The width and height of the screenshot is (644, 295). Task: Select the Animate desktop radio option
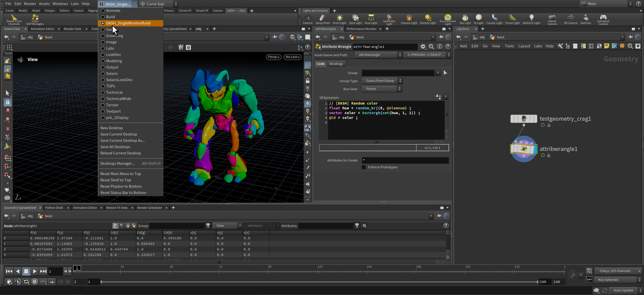pos(103,11)
